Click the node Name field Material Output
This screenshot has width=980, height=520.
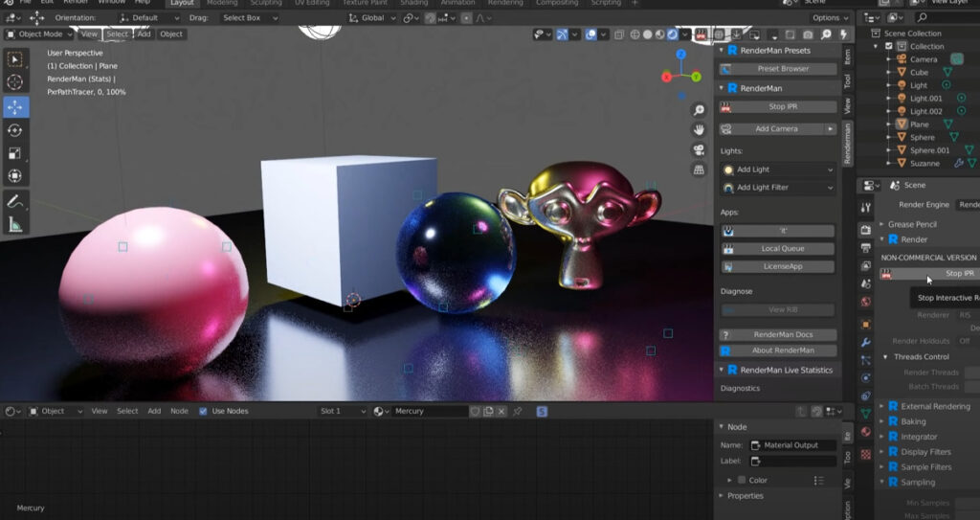pos(792,445)
